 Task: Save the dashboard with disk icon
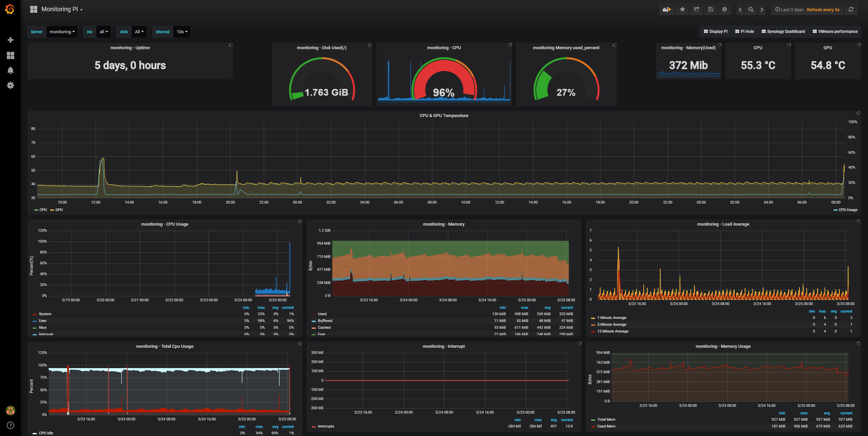pos(711,10)
